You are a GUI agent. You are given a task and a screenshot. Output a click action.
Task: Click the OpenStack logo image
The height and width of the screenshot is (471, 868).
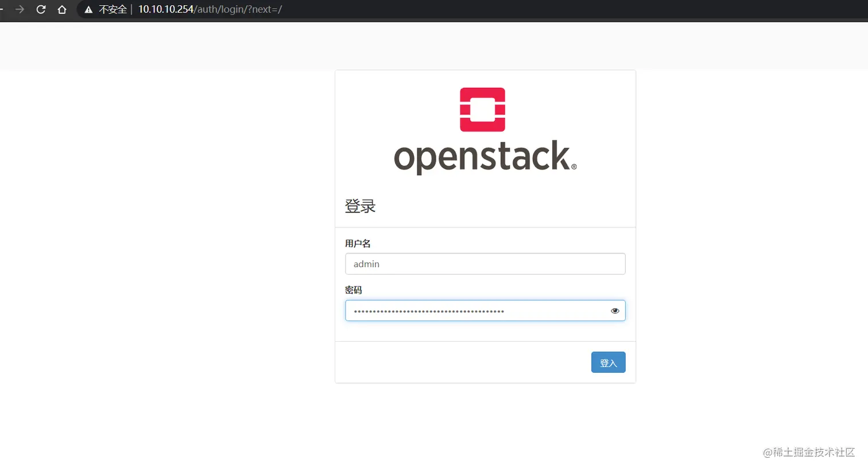click(485, 131)
